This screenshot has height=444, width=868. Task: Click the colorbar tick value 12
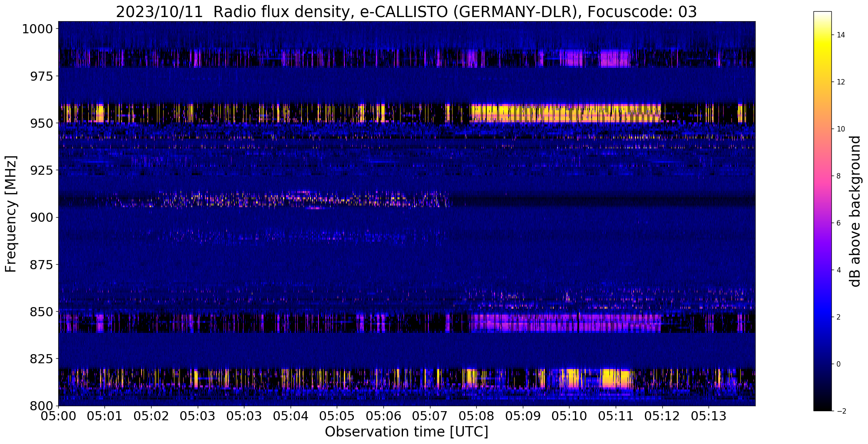(x=841, y=82)
